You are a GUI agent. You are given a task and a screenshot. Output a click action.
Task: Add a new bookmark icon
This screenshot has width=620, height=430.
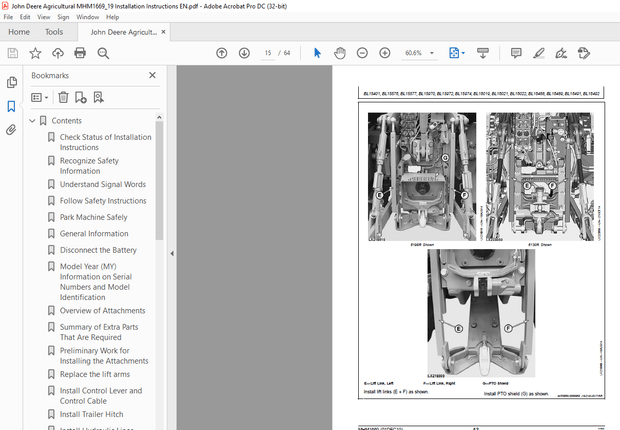(81, 97)
